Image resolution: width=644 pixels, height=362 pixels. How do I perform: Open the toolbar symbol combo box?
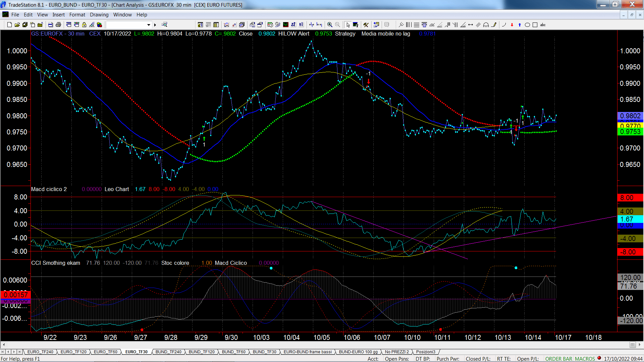coord(129,24)
